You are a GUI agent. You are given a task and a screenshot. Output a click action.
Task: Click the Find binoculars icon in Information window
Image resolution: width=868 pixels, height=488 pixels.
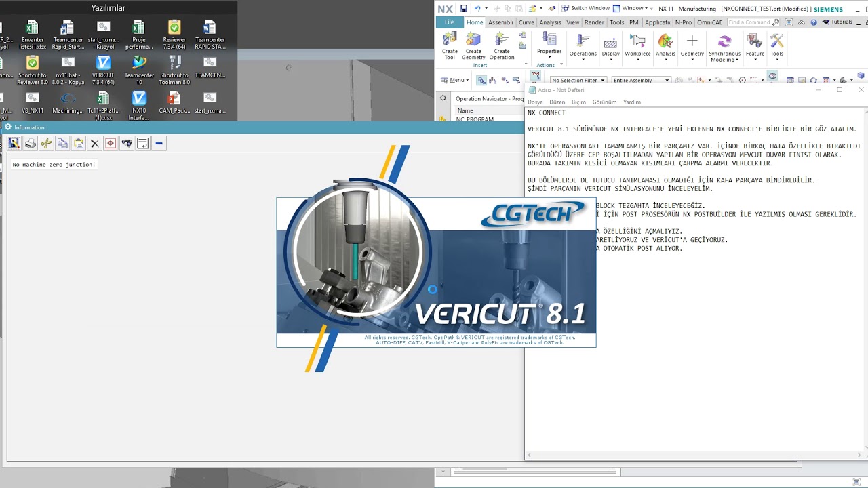click(x=127, y=143)
